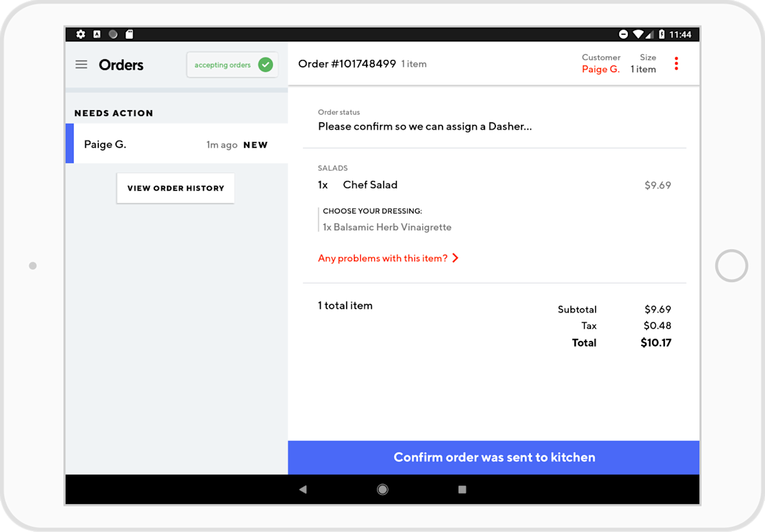Click the NEEDS ACTION section header
This screenshot has height=532, width=765.
tap(113, 113)
